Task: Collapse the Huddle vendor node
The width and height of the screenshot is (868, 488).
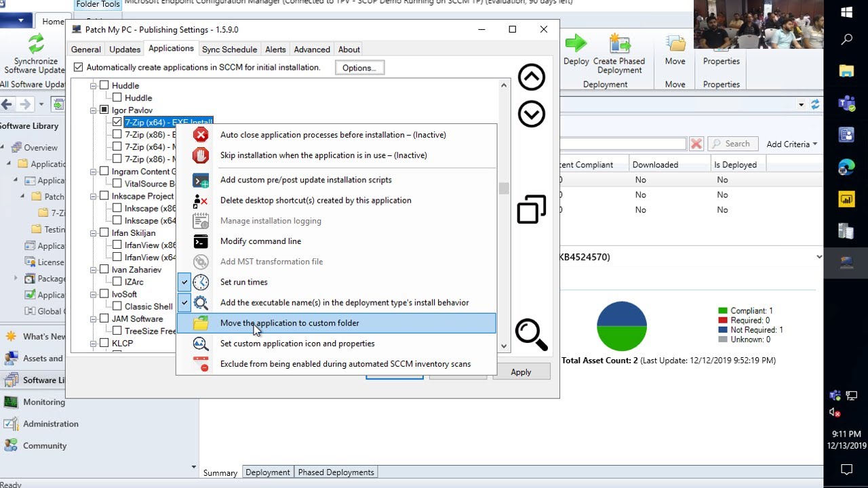Action: point(94,85)
